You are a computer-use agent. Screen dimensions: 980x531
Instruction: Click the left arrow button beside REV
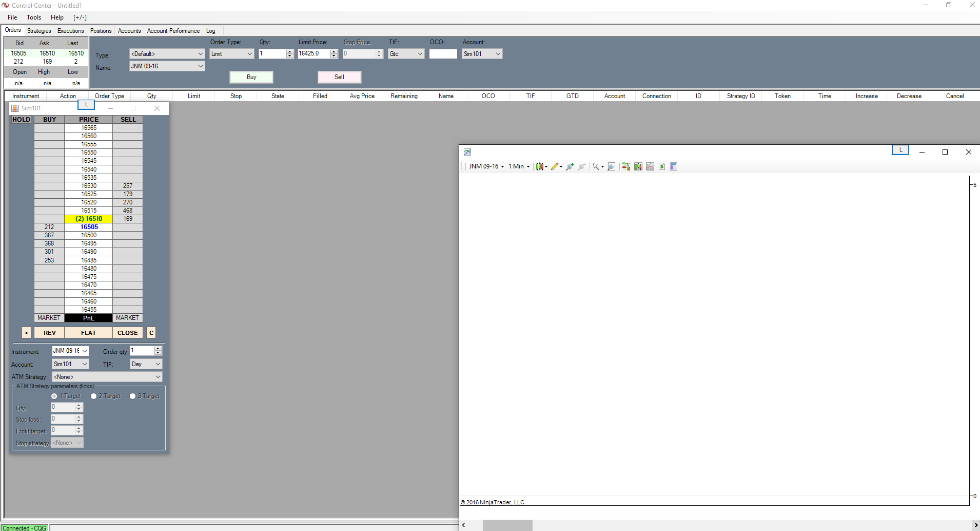27,333
